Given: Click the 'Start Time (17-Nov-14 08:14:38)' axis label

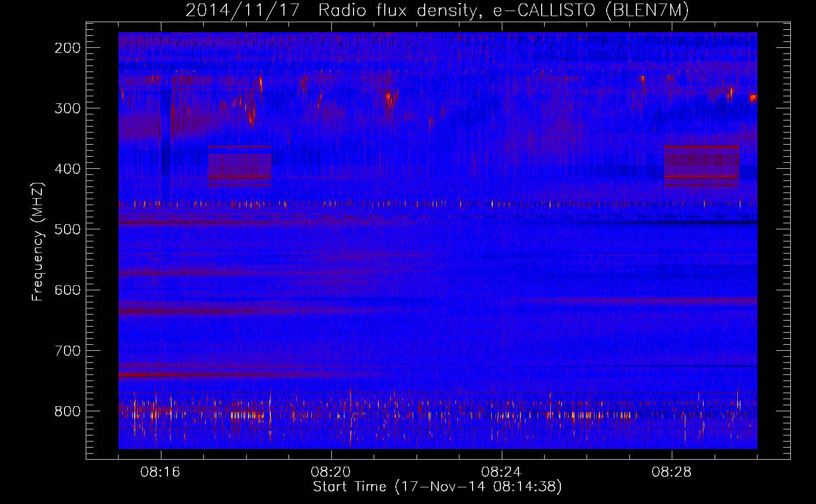Looking at the screenshot, I should [437, 487].
